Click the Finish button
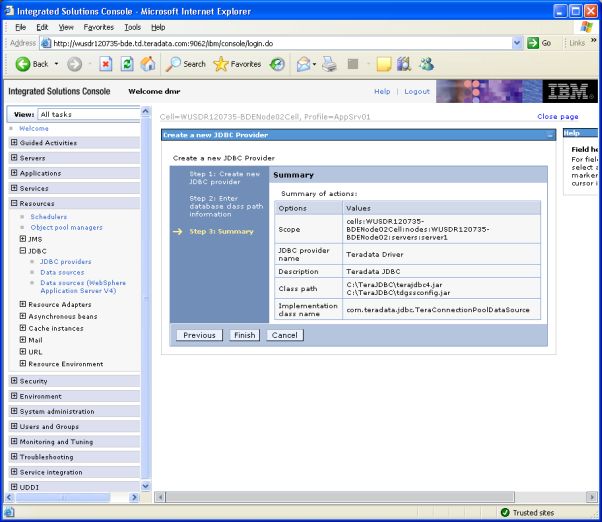Screen dimensions: 602x522 pyautogui.click(x=245, y=335)
